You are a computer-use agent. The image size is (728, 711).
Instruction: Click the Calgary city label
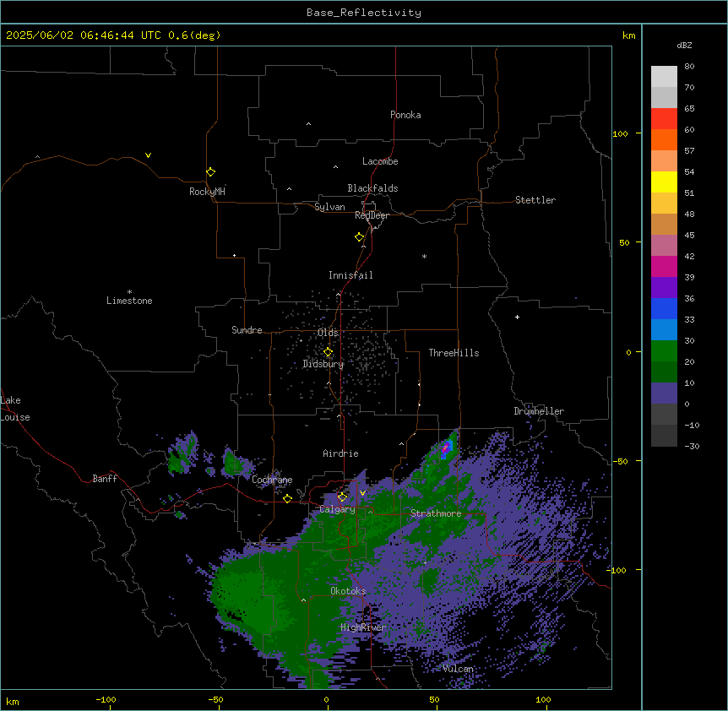click(338, 509)
